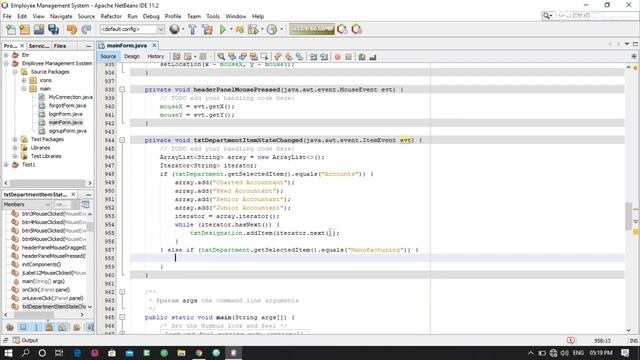Collapse the txtDepartmentItemStateChanged method code fold

coord(122,140)
